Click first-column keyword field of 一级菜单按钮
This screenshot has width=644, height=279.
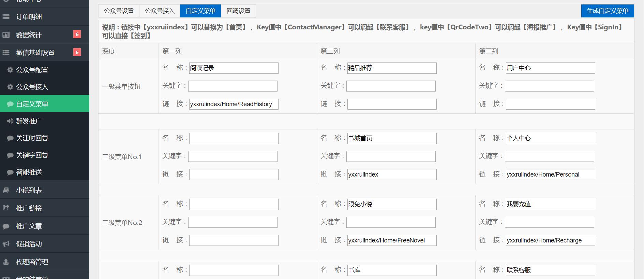(x=233, y=86)
